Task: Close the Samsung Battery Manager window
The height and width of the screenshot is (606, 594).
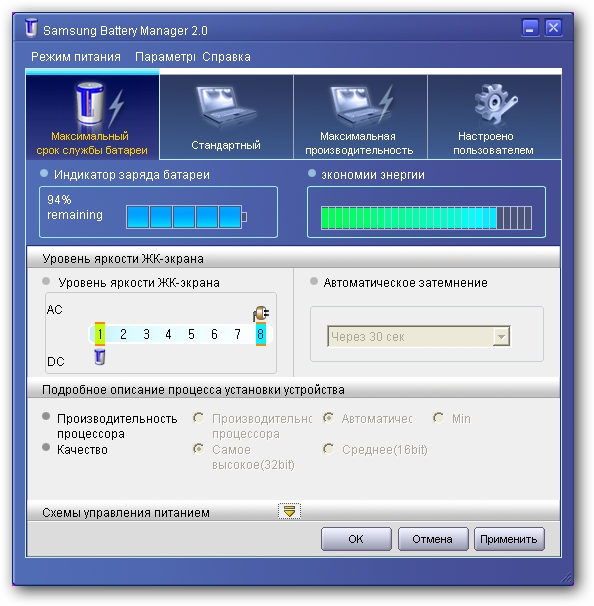Action: coord(553,27)
